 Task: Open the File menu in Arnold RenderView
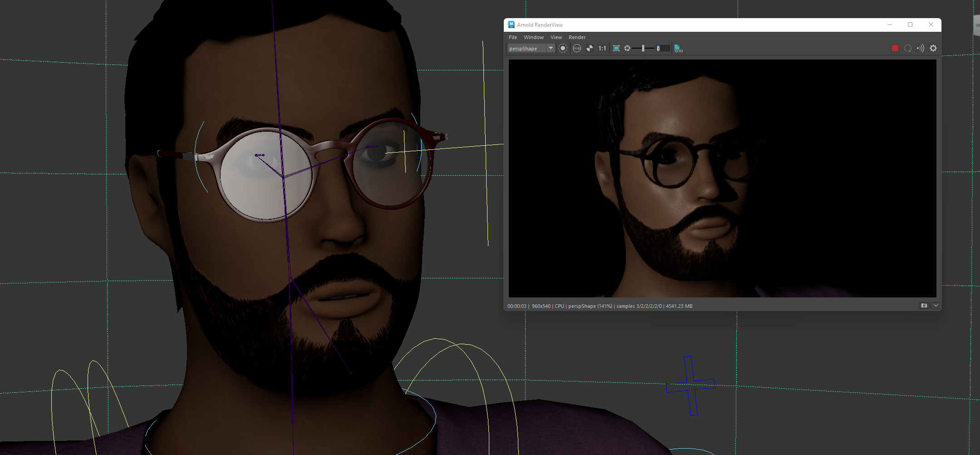pyautogui.click(x=512, y=37)
